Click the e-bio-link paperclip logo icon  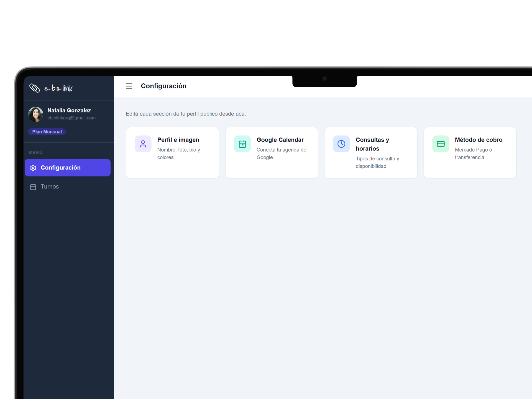(x=35, y=88)
